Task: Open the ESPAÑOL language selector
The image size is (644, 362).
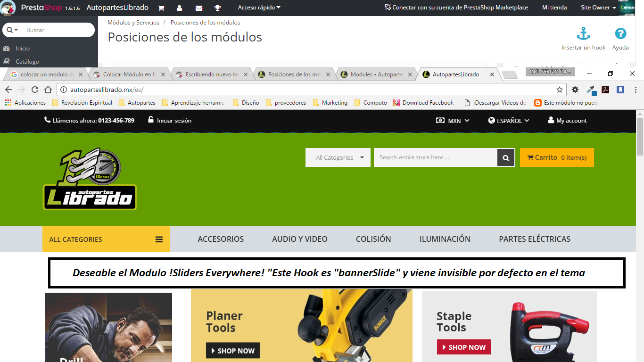Action: tap(509, 121)
